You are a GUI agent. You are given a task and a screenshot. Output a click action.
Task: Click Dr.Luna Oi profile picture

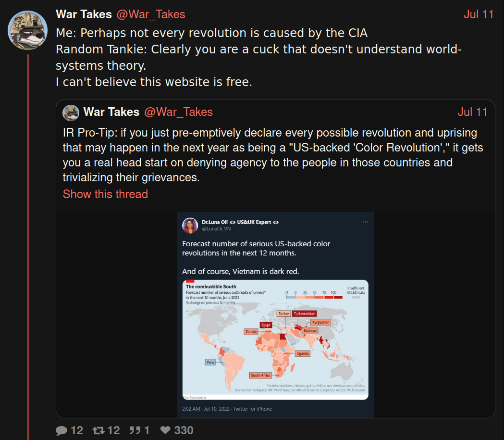point(190,226)
